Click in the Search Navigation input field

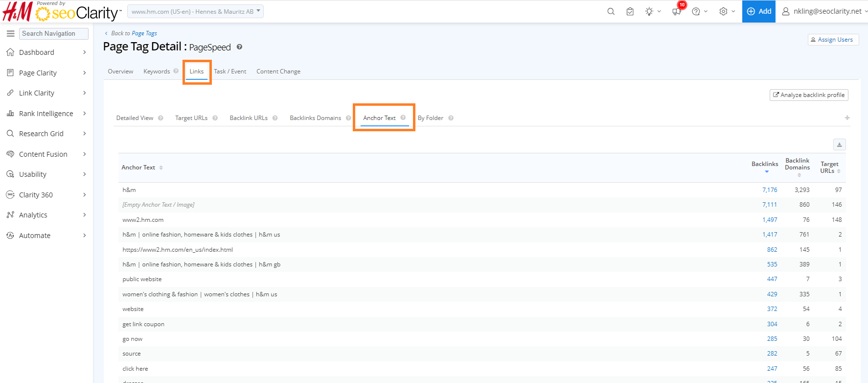tap(54, 33)
